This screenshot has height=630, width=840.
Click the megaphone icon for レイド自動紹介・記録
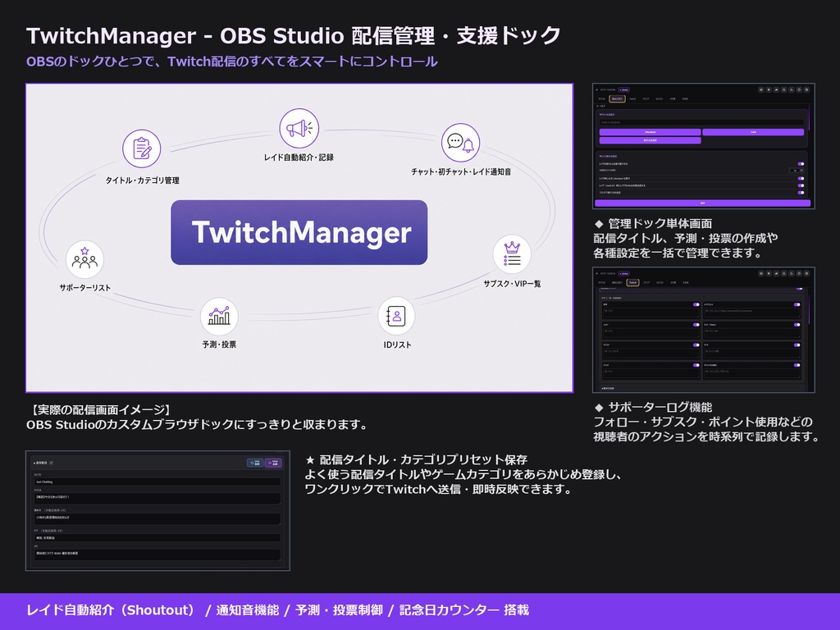click(x=299, y=128)
